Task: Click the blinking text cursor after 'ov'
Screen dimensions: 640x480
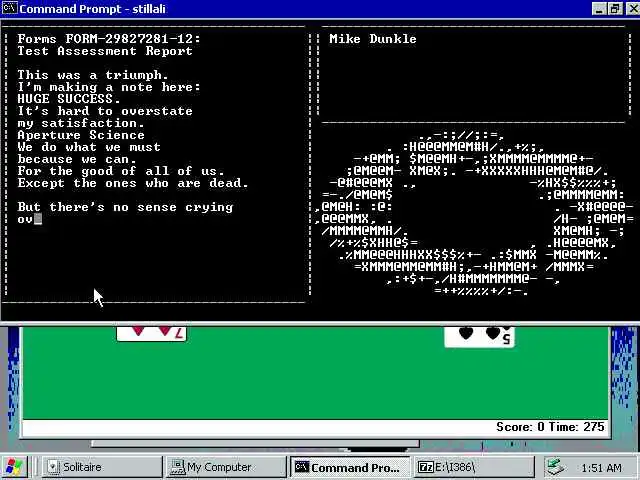Action: click(38, 219)
